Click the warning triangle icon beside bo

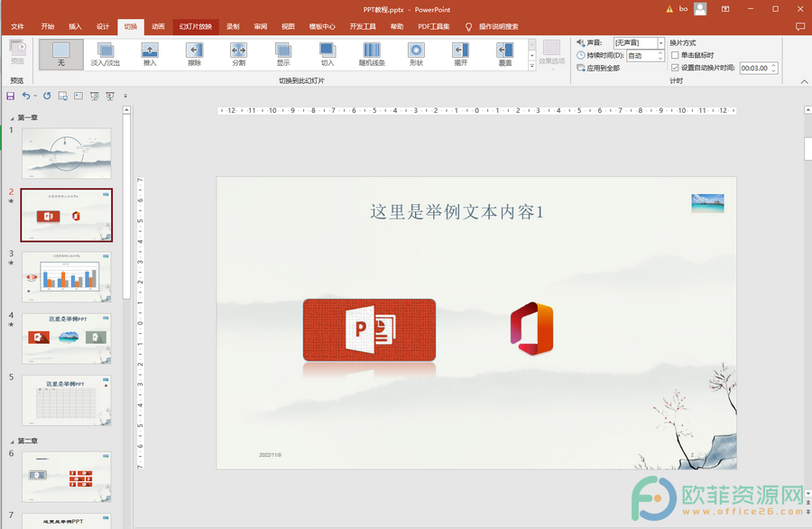(x=669, y=9)
